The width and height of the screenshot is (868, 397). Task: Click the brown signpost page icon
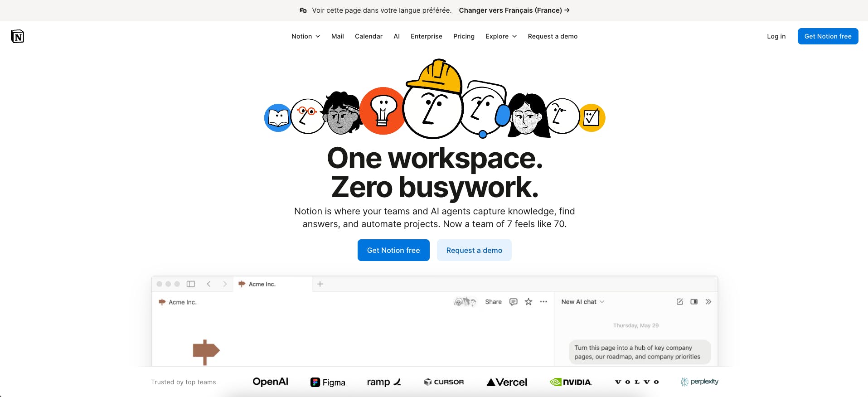click(x=206, y=352)
